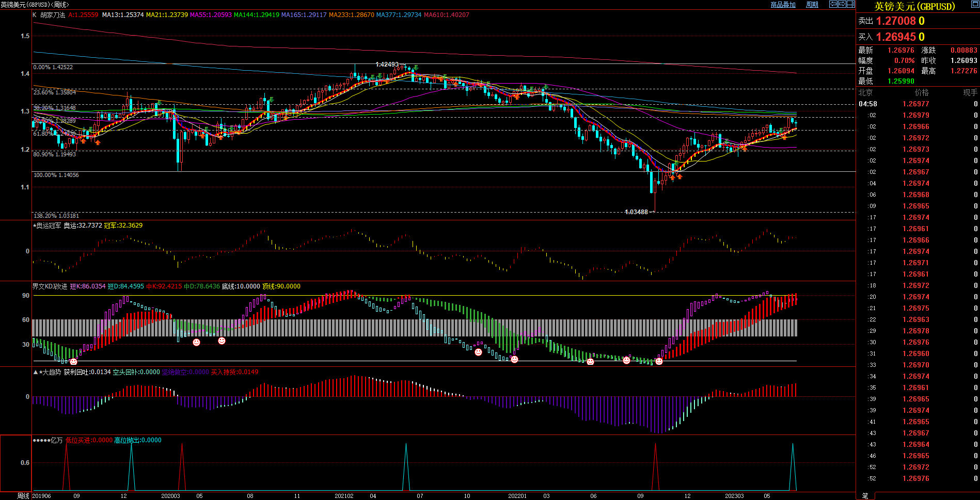Click the 奥运冠军 indicator title
This screenshot has width=980, height=500.
coord(49,225)
